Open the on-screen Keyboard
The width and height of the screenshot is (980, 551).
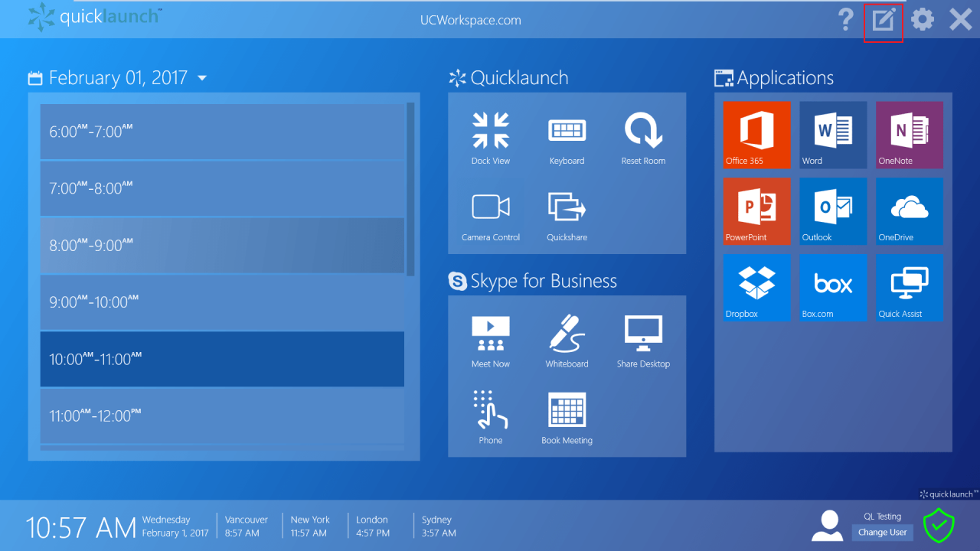[567, 139]
